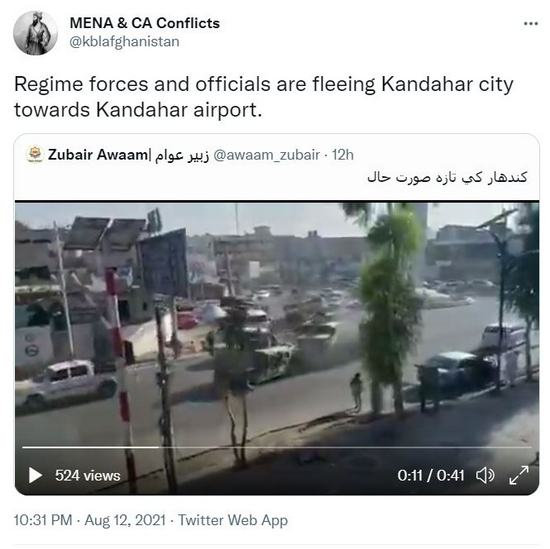Open the three-dot more options menu
The width and height of the screenshot is (550, 549).
coord(531,24)
